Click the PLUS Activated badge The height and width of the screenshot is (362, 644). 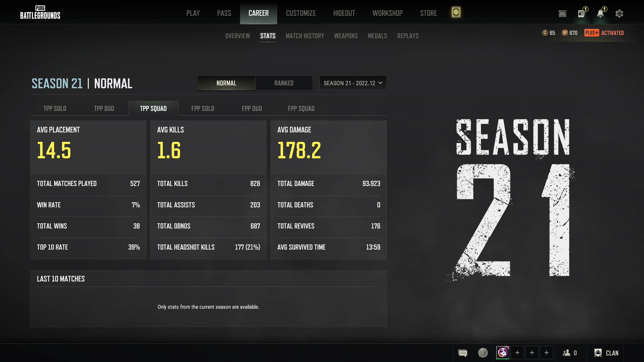[604, 33]
